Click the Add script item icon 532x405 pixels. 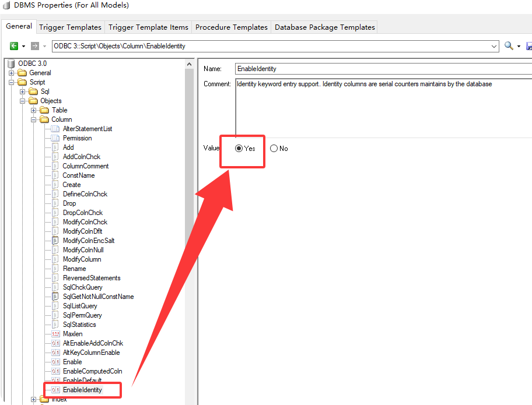click(x=55, y=147)
